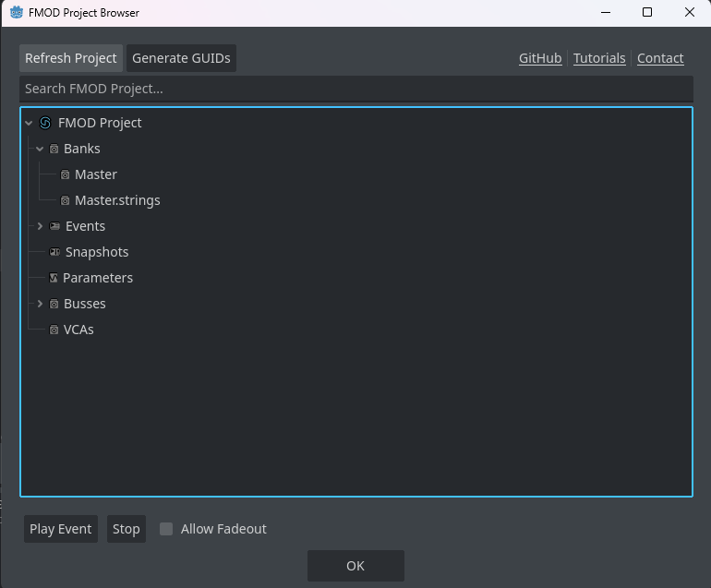
Task: Click the bank icon next to Master.strings
Action: [66, 200]
